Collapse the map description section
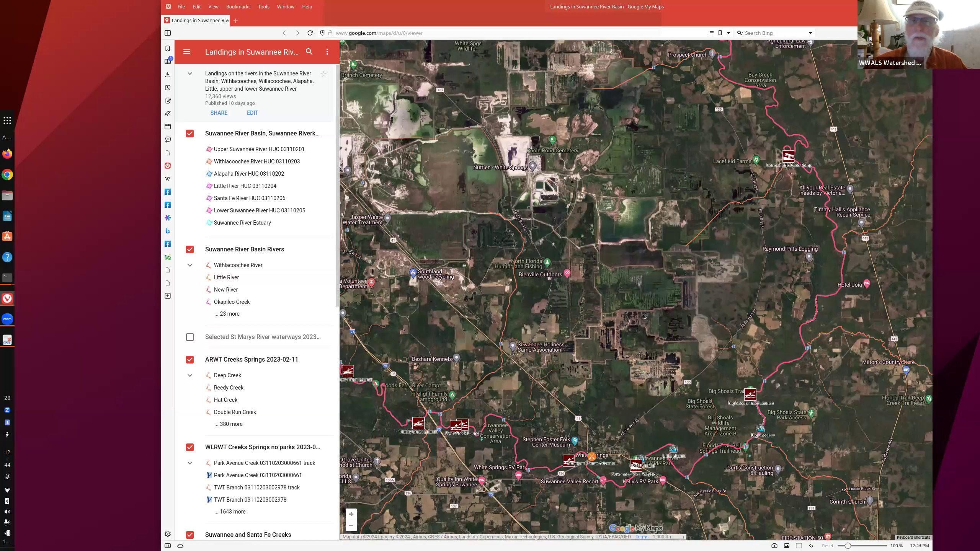The height and width of the screenshot is (551, 980). (190, 73)
